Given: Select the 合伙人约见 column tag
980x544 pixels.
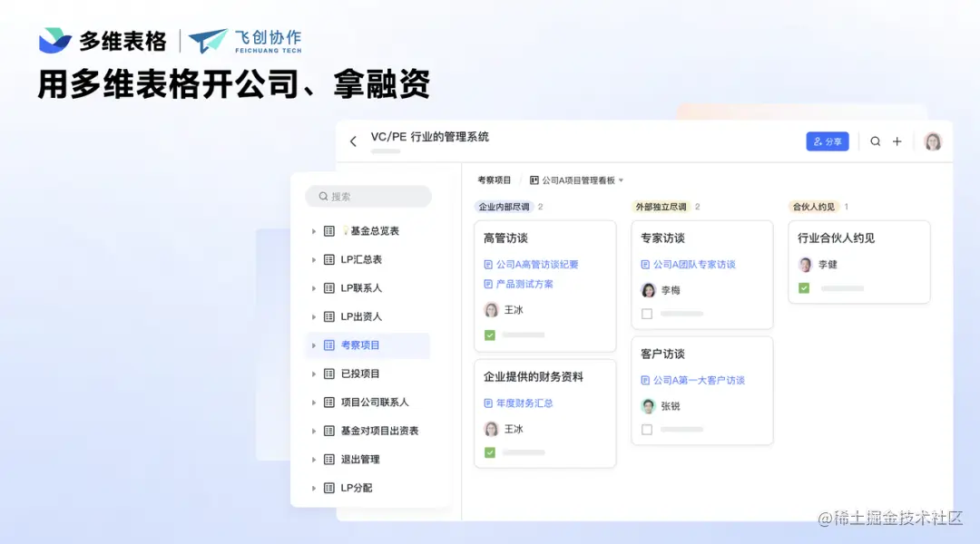Looking at the screenshot, I should pyautogui.click(x=814, y=207).
